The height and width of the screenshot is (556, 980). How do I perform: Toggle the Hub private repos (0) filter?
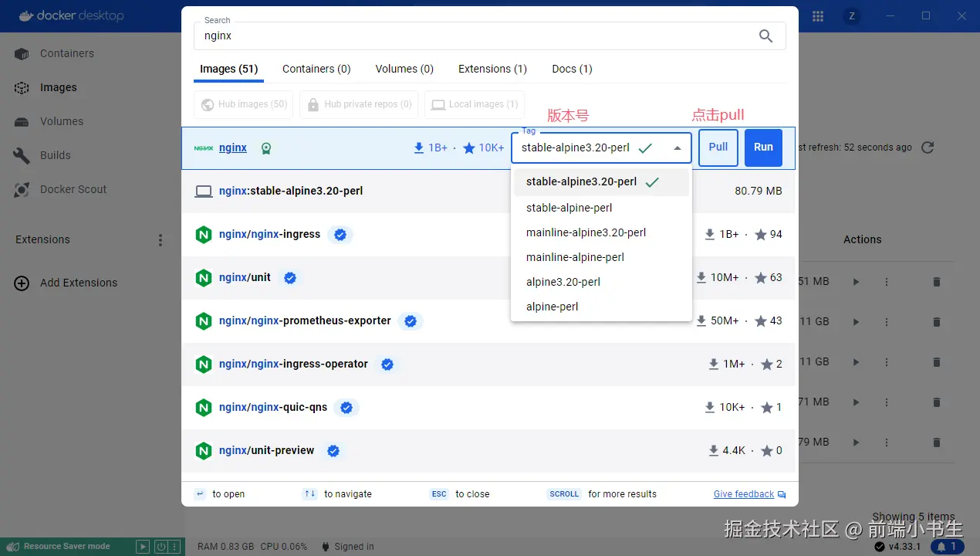point(359,104)
